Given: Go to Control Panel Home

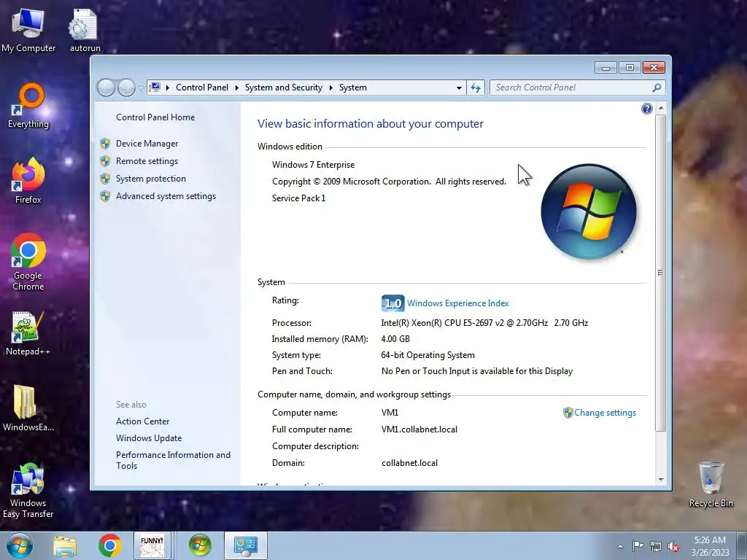Looking at the screenshot, I should pyautogui.click(x=155, y=117).
